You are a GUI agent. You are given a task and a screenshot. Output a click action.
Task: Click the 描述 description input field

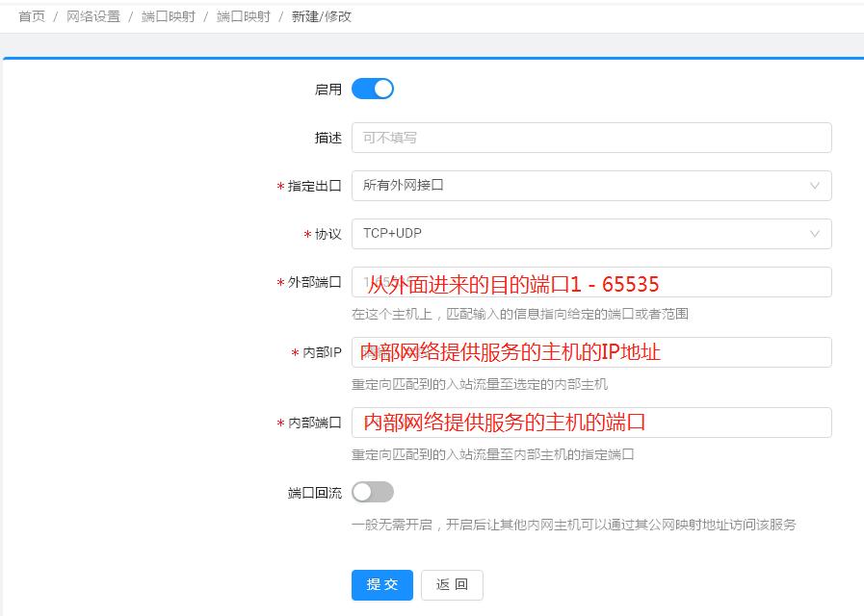point(592,138)
